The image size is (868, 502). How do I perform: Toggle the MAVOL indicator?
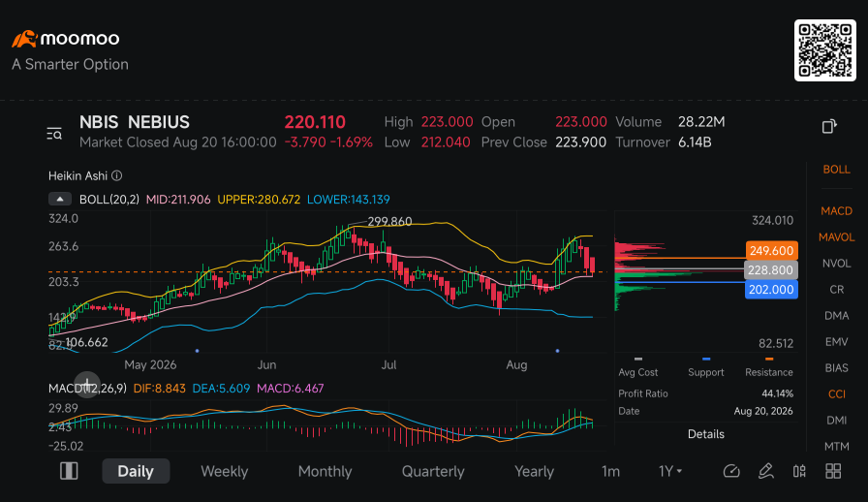tap(836, 237)
